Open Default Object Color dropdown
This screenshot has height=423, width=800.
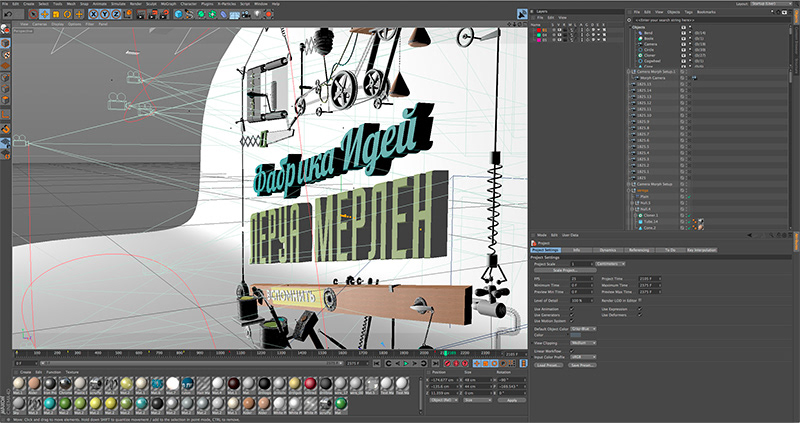tap(583, 329)
